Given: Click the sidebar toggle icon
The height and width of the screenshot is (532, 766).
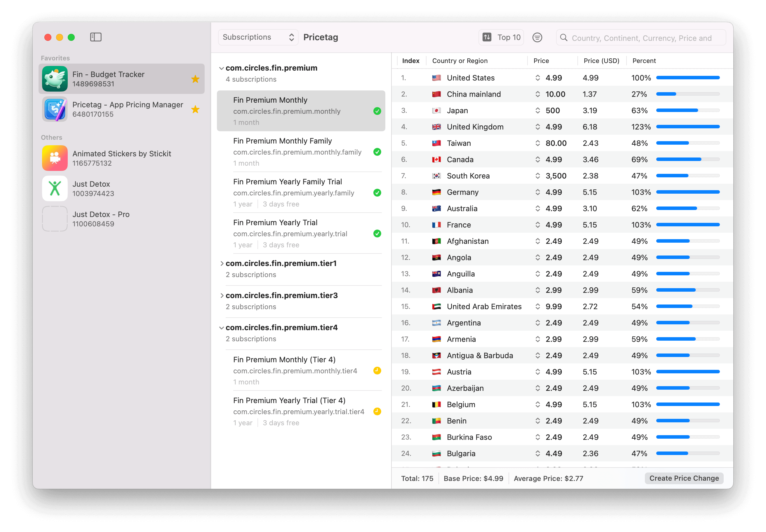Looking at the screenshot, I should tap(95, 37).
